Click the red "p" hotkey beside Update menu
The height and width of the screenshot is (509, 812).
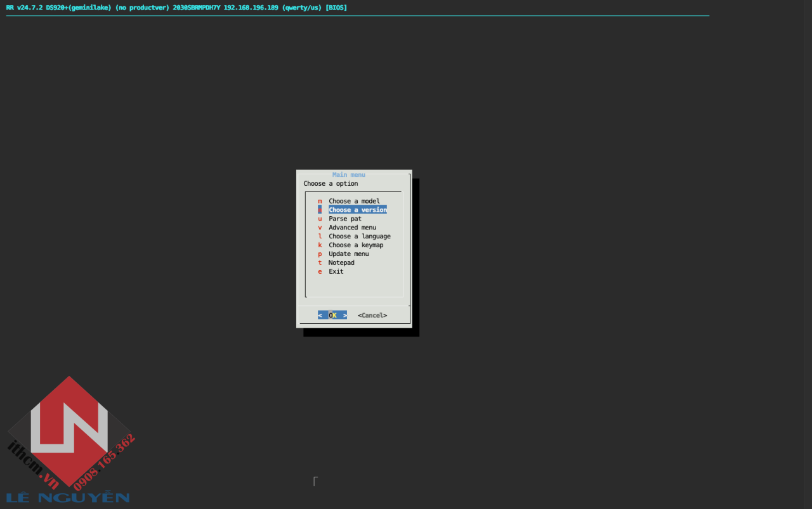(320, 254)
